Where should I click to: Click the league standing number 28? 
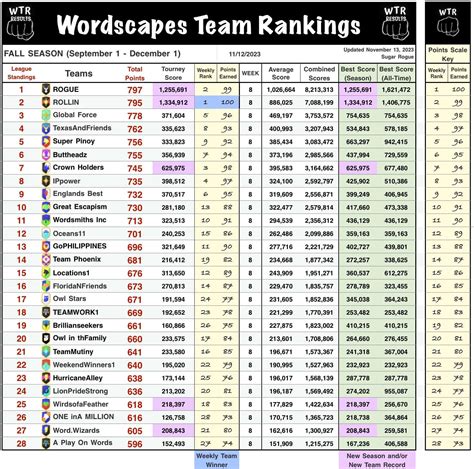click(21, 444)
